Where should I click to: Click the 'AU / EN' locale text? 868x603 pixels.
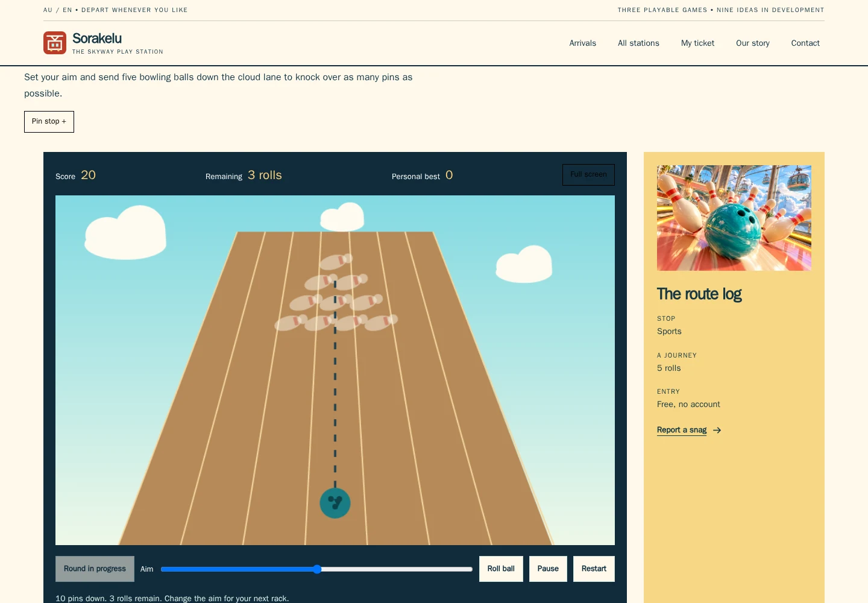tap(58, 10)
